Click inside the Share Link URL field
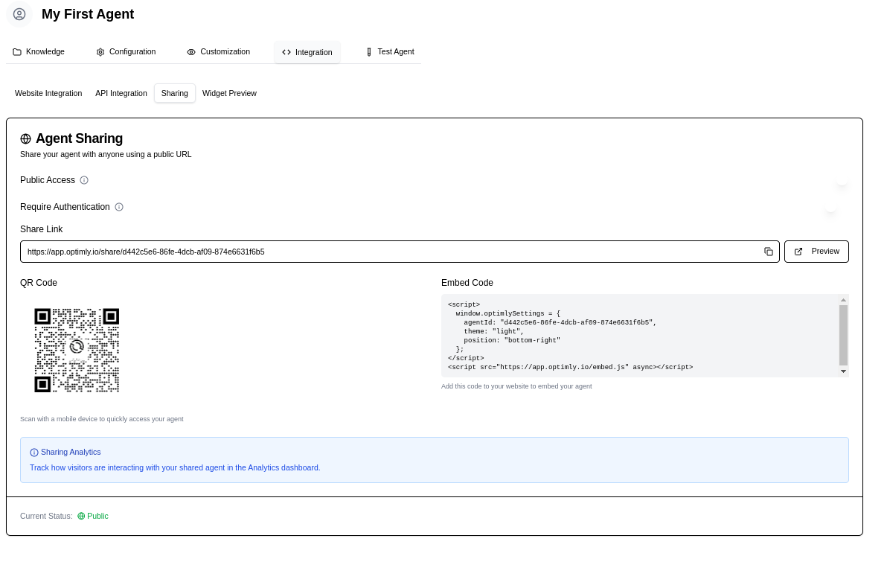Screen dimensions: 887x588 click(400, 252)
